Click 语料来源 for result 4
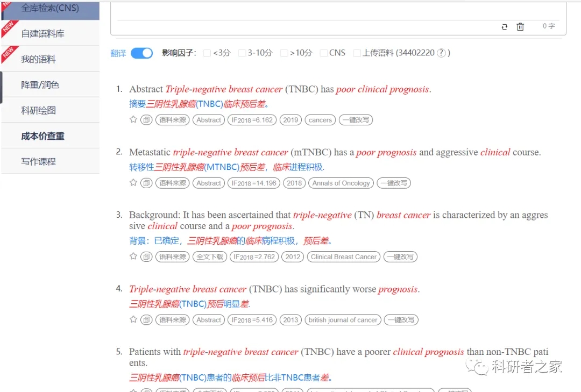Image resolution: width=581 pixels, height=392 pixels. [x=173, y=320]
